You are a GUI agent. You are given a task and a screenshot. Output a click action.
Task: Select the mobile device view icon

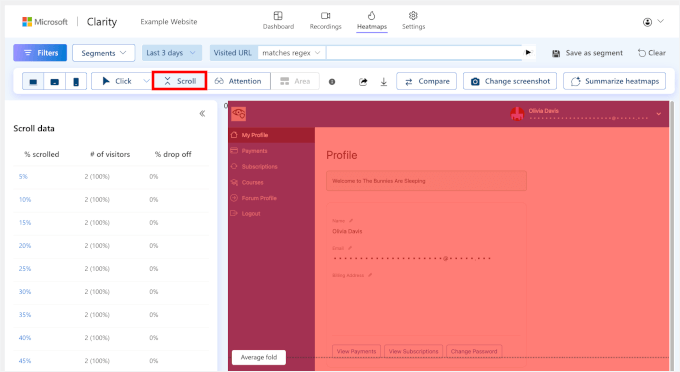76,81
